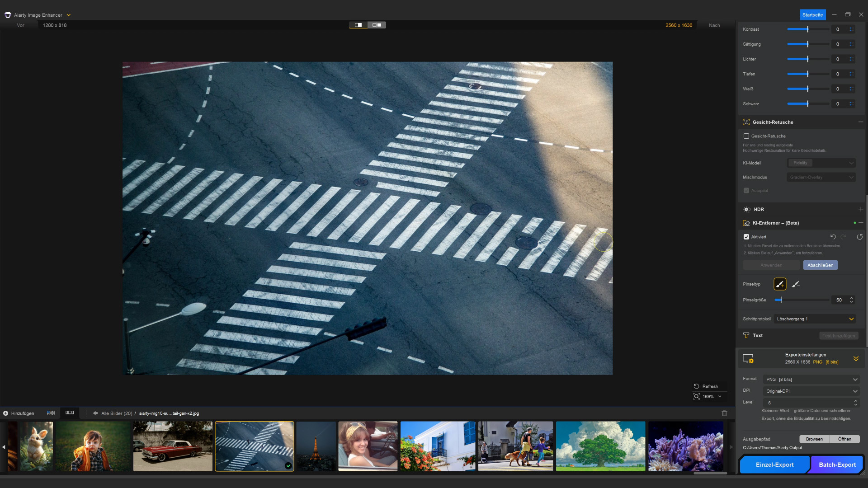Redo the KI-Entferner stroke
The width and height of the screenshot is (868, 488).
(844, 237)
